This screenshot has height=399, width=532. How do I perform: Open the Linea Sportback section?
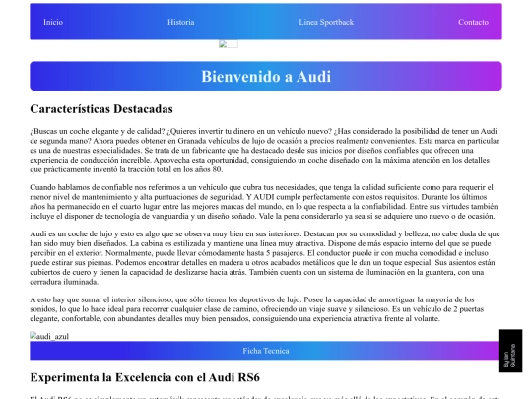(326, 22)
